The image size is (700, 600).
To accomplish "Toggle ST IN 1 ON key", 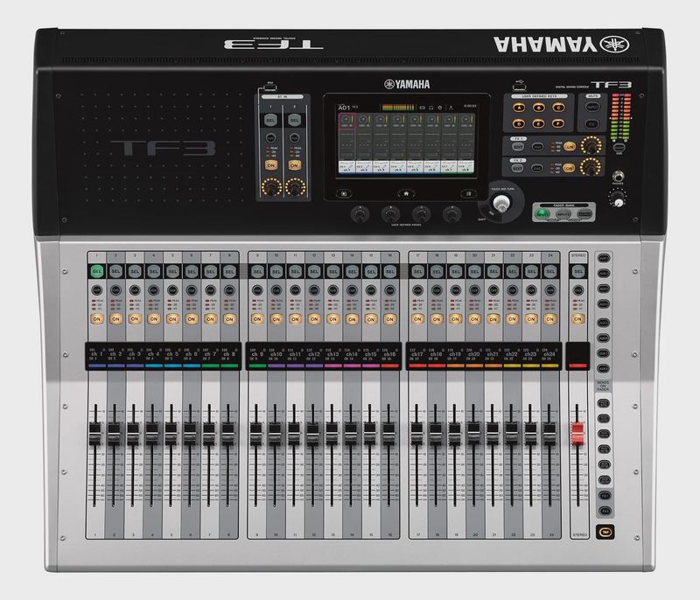I will (270, 165).
